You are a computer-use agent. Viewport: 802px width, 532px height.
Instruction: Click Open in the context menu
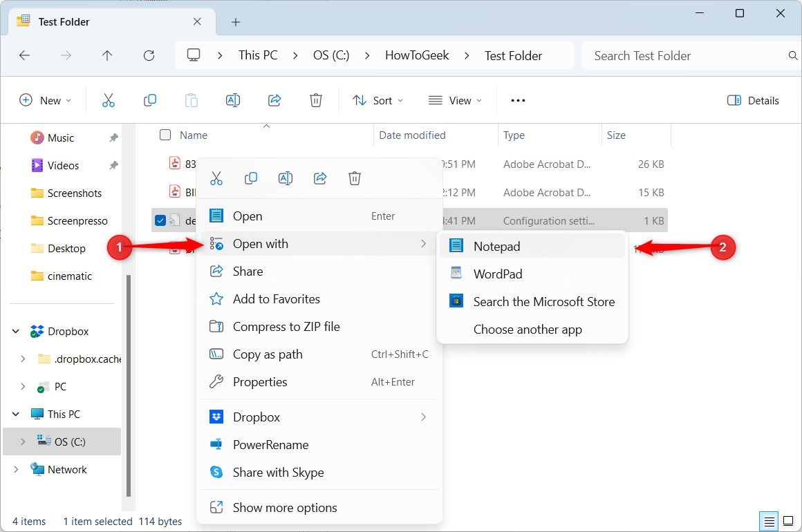319,216
